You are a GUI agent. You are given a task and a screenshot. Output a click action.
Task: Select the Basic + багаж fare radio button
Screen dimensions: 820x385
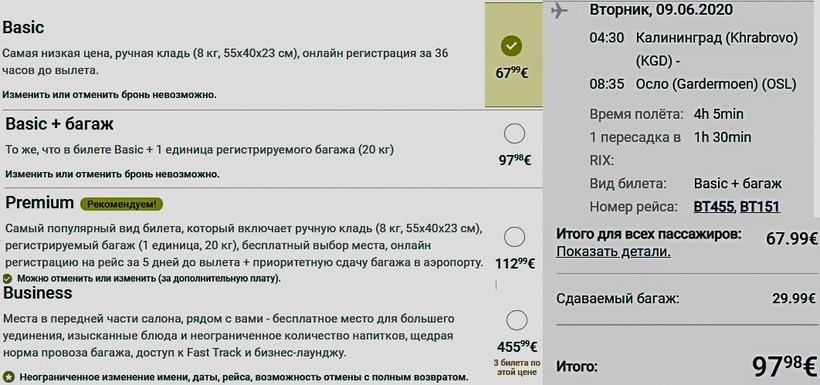coord(515,134)
